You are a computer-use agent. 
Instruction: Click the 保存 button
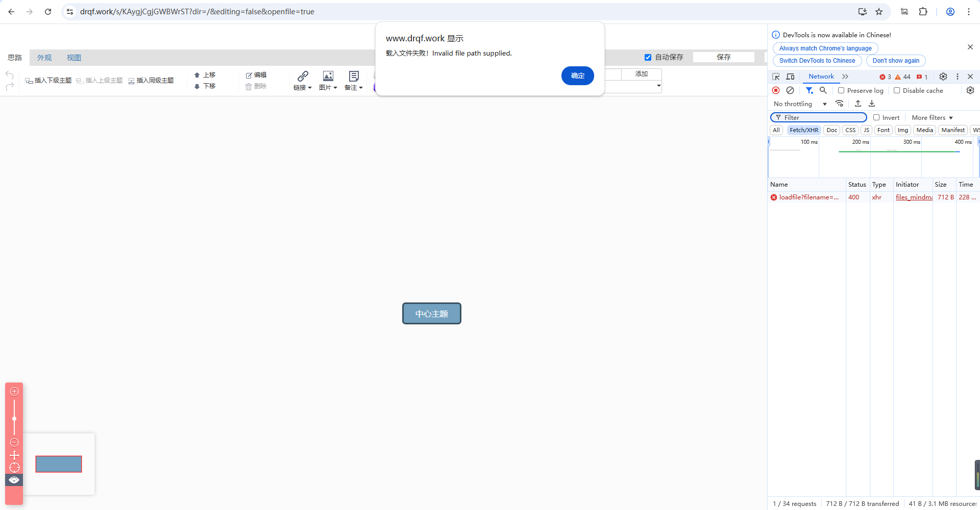point(723,57)
